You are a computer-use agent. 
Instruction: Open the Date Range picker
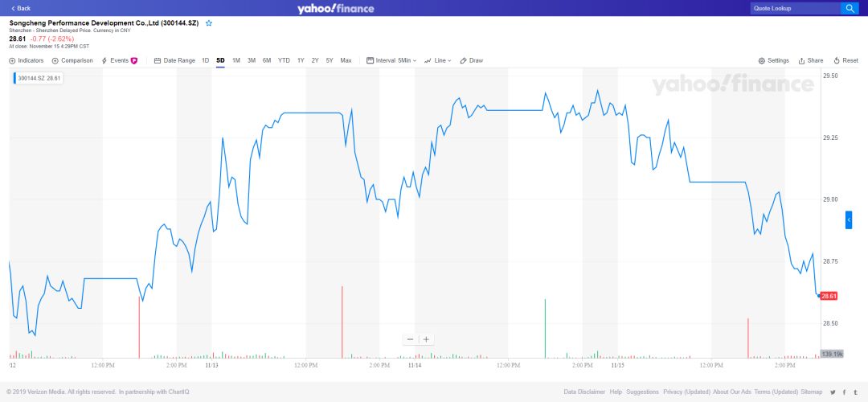click(174, 60)
